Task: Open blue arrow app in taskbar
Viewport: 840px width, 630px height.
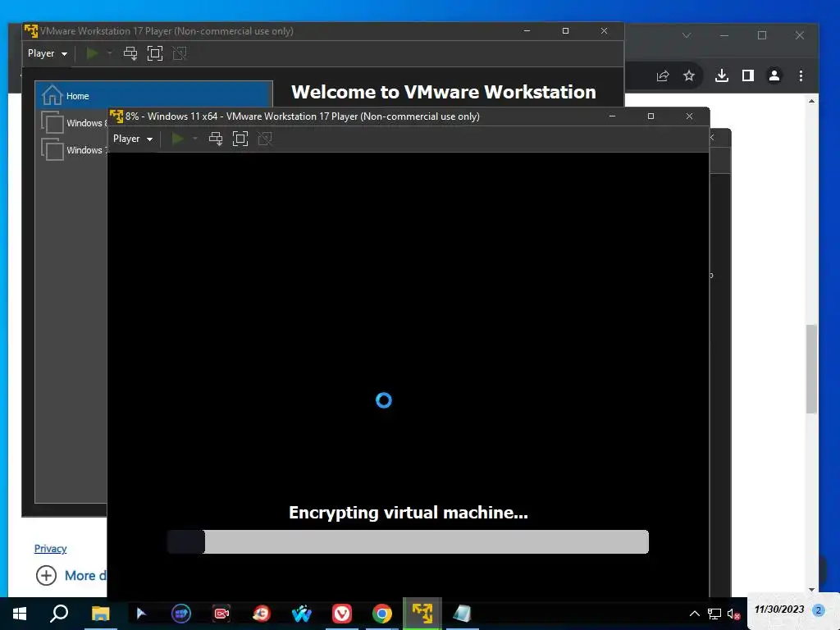Action: click(x=141, y=614)
